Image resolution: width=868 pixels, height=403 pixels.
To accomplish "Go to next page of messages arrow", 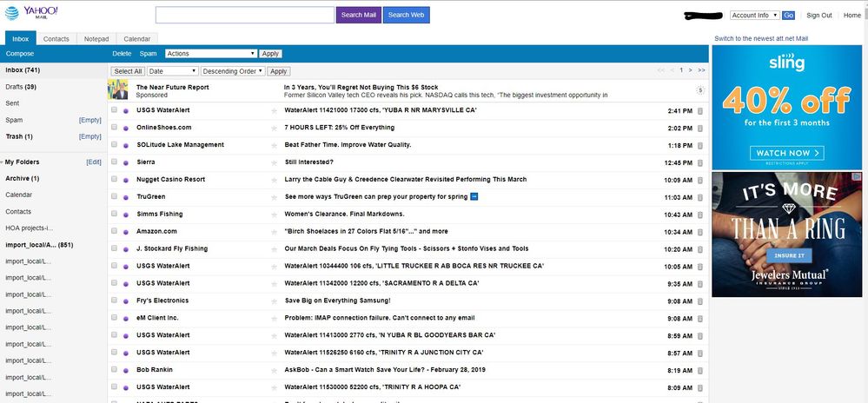I will point(691,70).
